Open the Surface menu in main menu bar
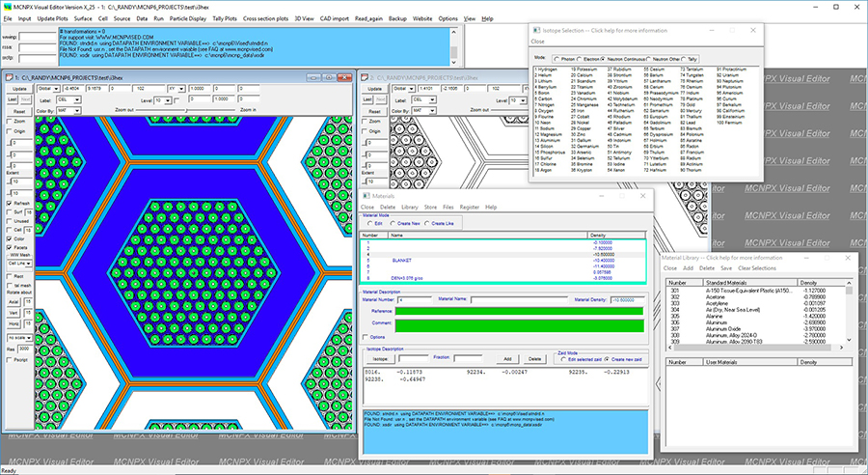This screenshot has height=475, width=868. tap(83, 18)
